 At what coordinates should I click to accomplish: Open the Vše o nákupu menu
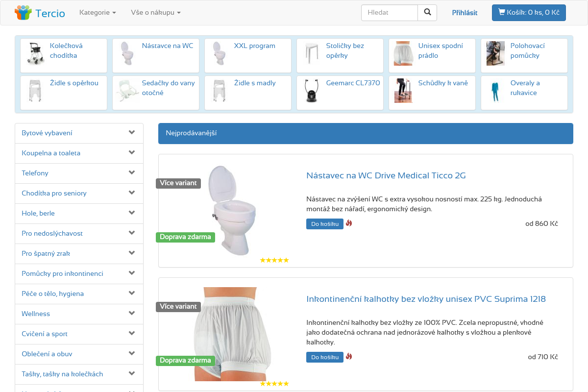click(156, 13)
